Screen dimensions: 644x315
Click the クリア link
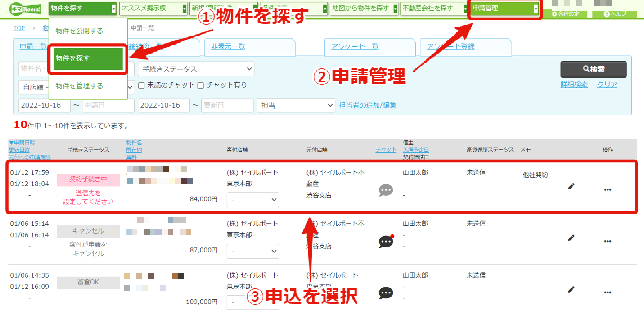click(x=607, y=85)
